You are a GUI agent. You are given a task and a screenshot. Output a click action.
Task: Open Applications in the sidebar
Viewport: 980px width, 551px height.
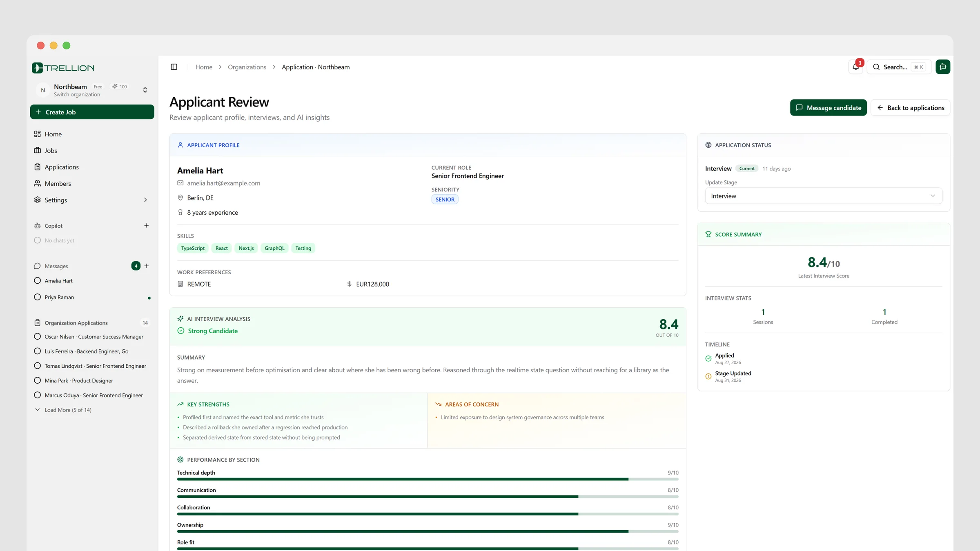click(x=92, y=167)
